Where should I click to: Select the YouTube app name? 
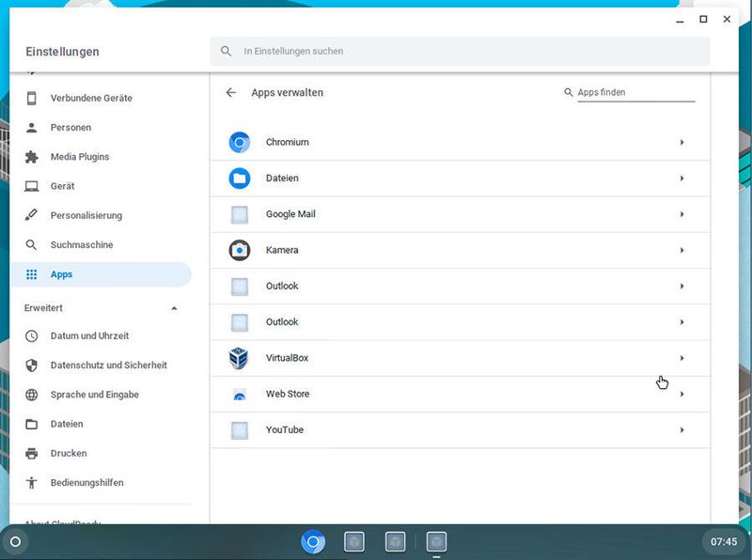click(x=285, y=430)
